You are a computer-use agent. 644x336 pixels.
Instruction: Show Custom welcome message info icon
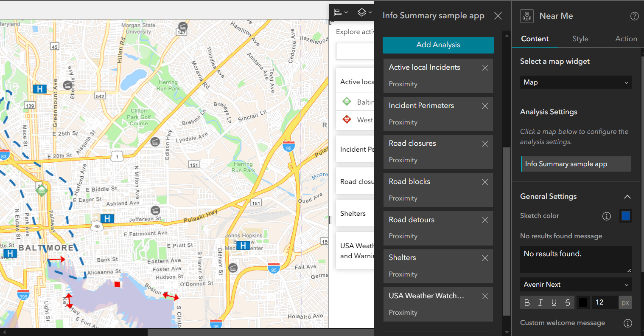(x=628, y=323)
